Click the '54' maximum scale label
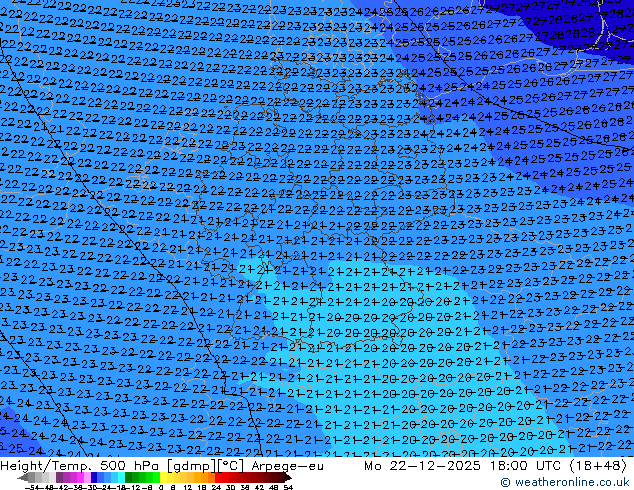 point(288,487)
